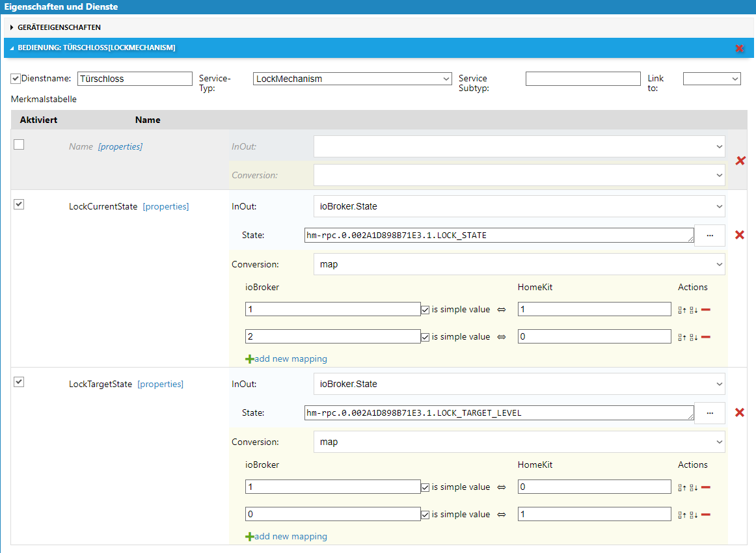Browse state for LOCK_TARGET_LEVEL with ellipsis button

click(709, 412)
